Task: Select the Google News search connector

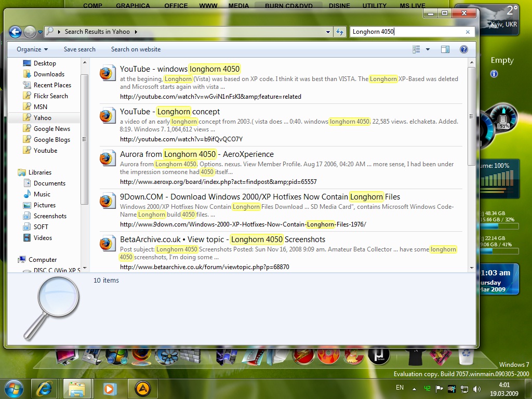Action: [51, 129]
